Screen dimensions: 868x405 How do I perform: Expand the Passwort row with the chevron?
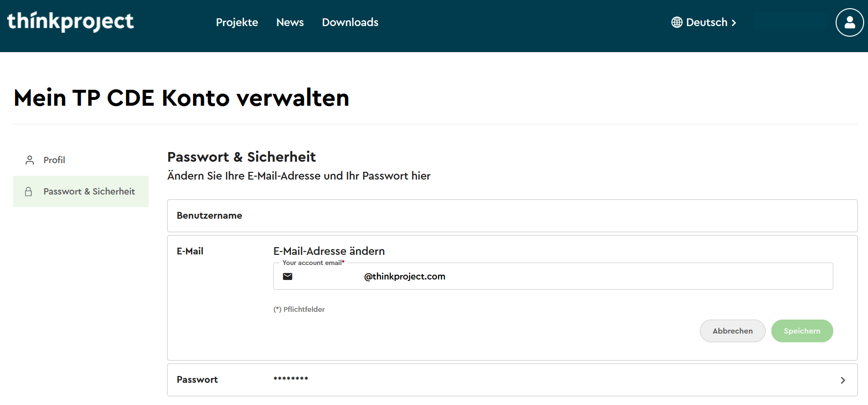[842, 380]
